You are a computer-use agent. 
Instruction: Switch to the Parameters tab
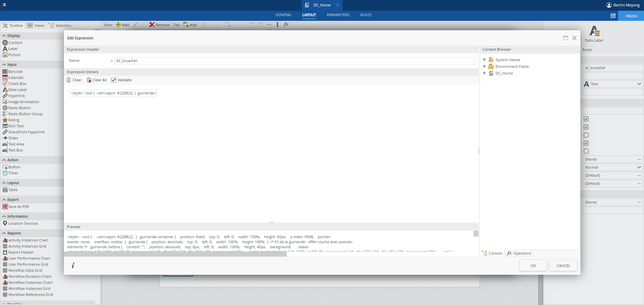point(338,15)
